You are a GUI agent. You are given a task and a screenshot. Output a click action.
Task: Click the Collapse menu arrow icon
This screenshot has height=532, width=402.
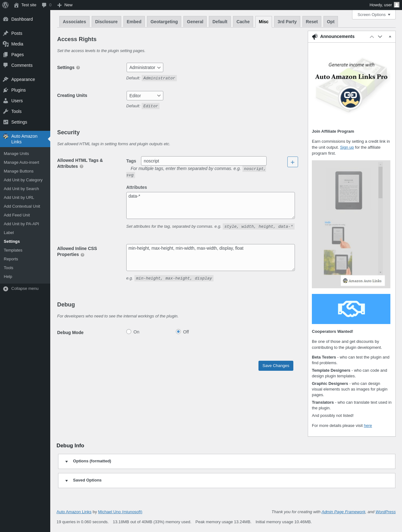[x=6, y=289]
